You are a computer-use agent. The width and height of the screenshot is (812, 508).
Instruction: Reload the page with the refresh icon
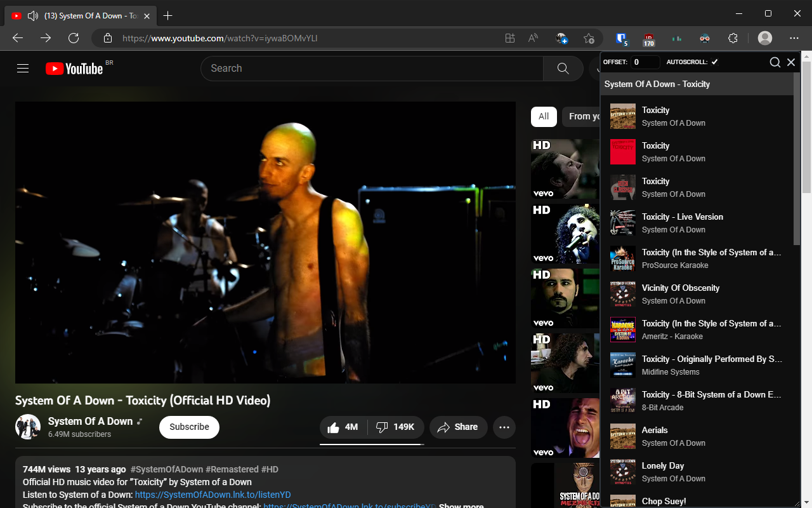tap(74, 38)
